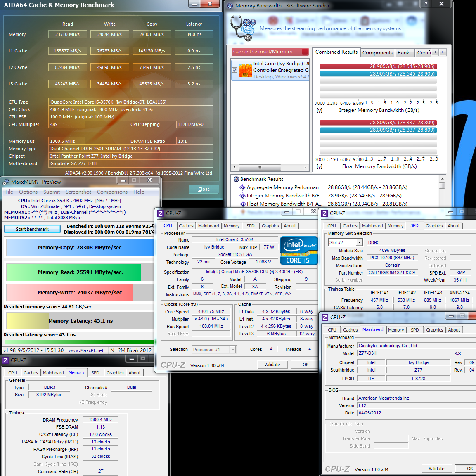Open SPD tab in CPU-Z Mainboard window
Image resolution: width=476 pixels, height=476 pixels.
coord(414,330)
